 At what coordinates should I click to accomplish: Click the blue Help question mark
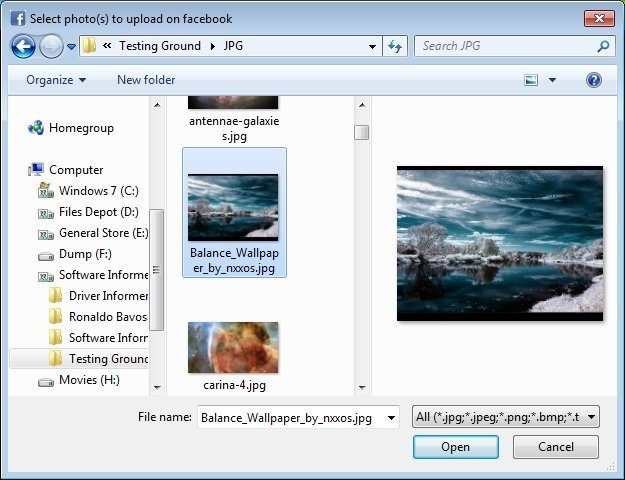pyautogui.click(x=594, y=80)
